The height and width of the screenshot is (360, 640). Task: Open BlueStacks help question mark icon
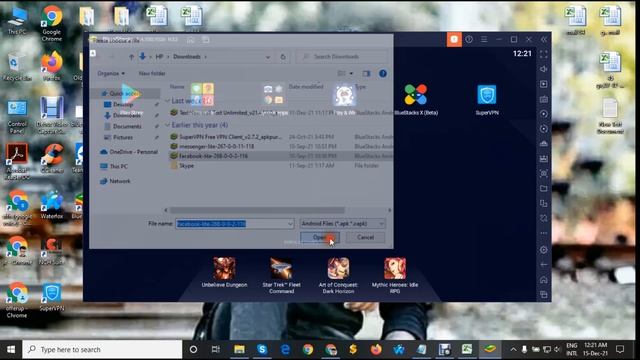(x=469, y=40)
